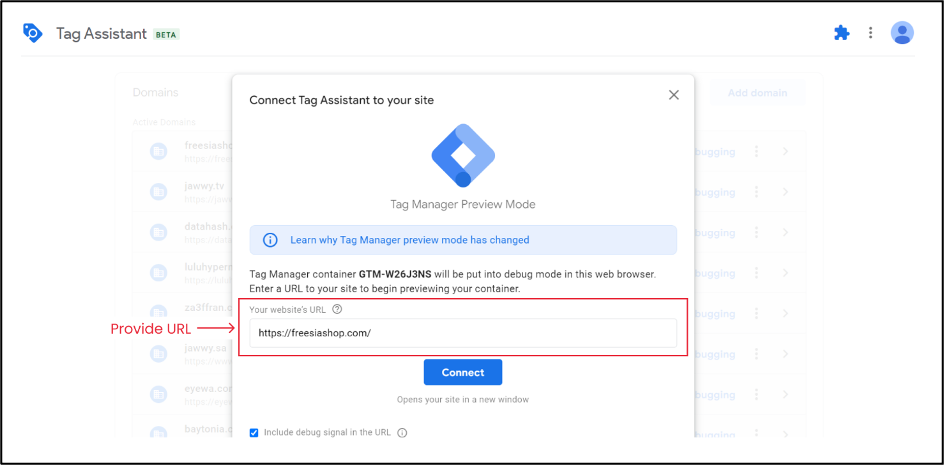This screenshot has width=945, height=466.
Task: Toggle Include debug signal in the URL checkbox
Action: coord(254,432)
